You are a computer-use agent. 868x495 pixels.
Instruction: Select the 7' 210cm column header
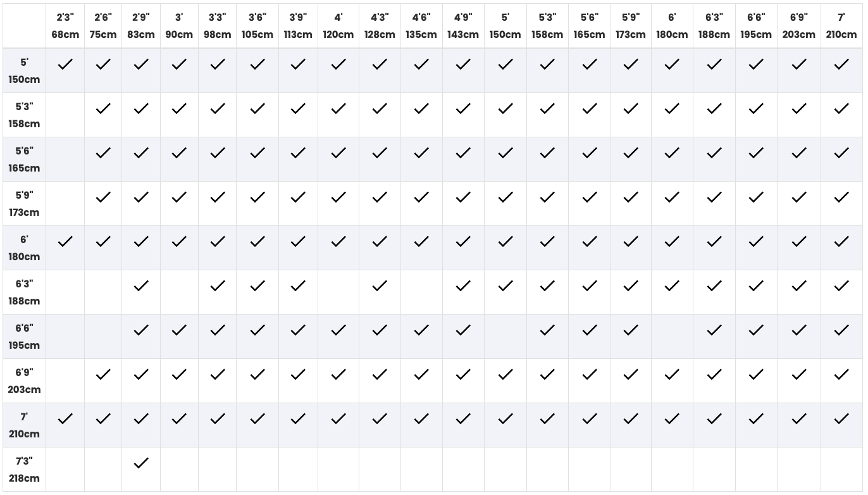click(x=841, y=26)
